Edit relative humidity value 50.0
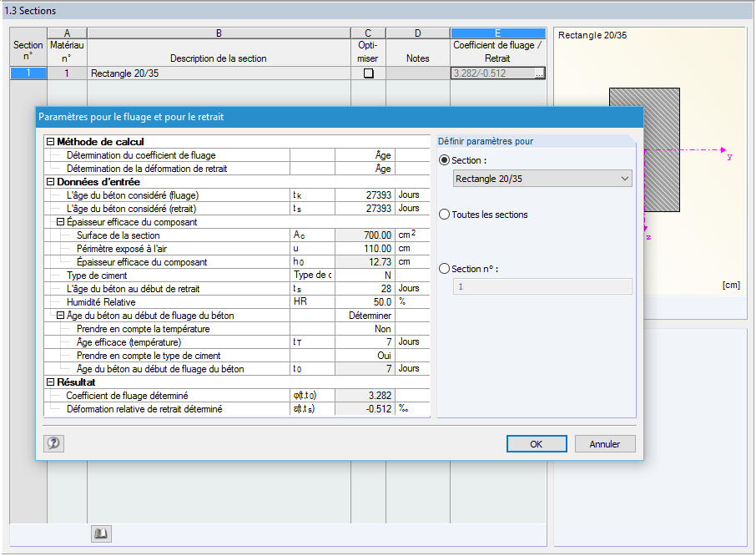Screen dimensions: 756x556 [365, 302]
